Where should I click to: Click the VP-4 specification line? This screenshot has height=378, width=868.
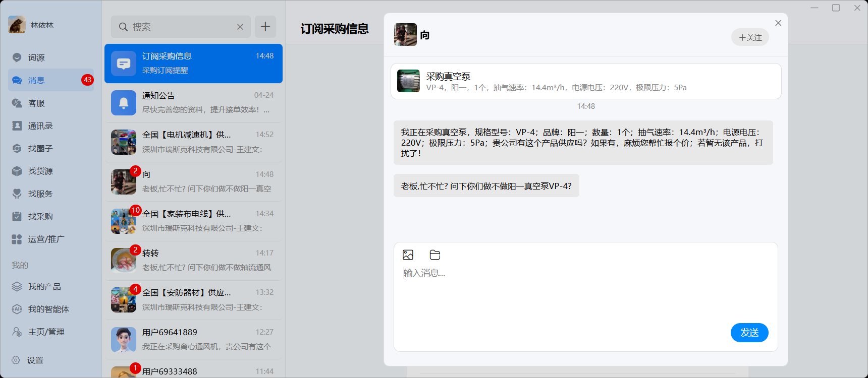tap(556, 88)
